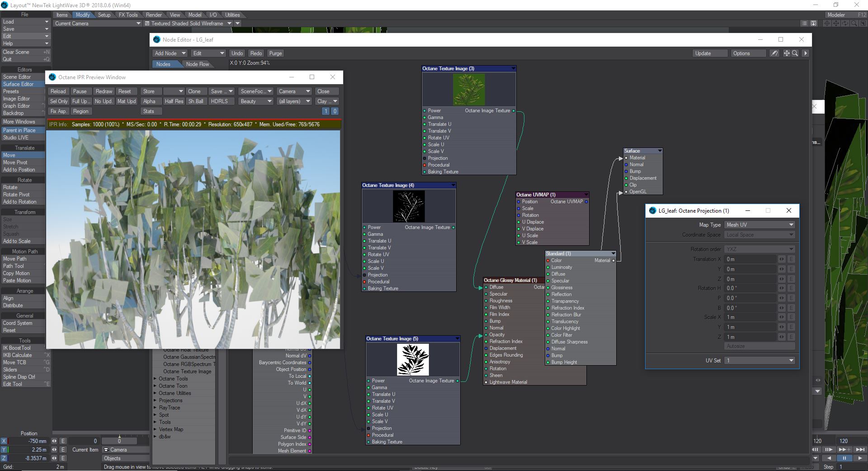
Task: Toggle Half Res in IPR window
Action: point(174,101)
